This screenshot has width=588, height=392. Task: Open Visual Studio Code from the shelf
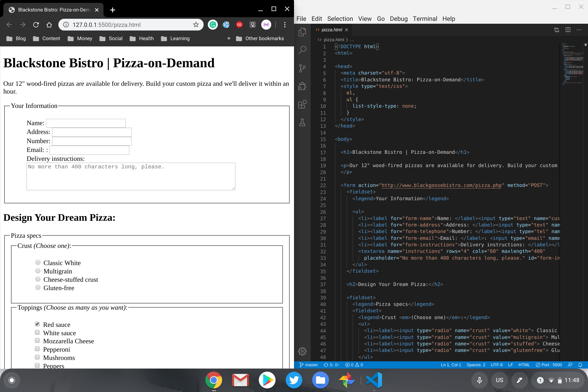[x=374, y=380]
